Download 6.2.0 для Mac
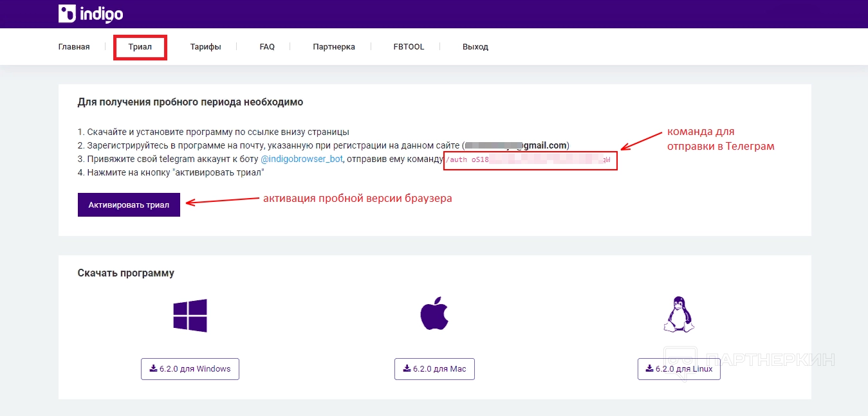Screen dimensions: 868x416 pos(434,369)
